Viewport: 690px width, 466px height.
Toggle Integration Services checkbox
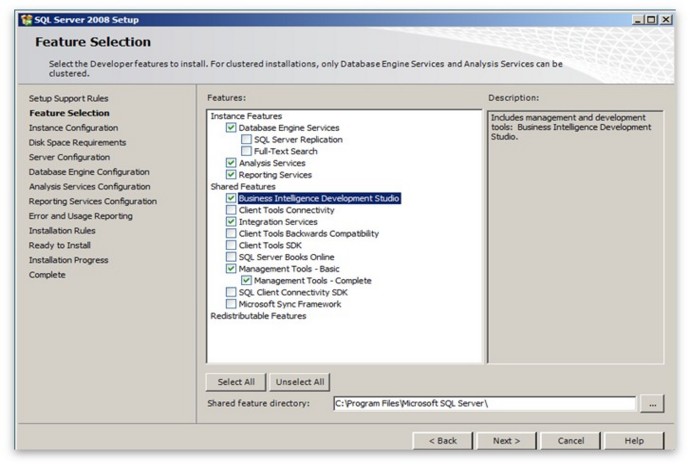tap(231, 222)
